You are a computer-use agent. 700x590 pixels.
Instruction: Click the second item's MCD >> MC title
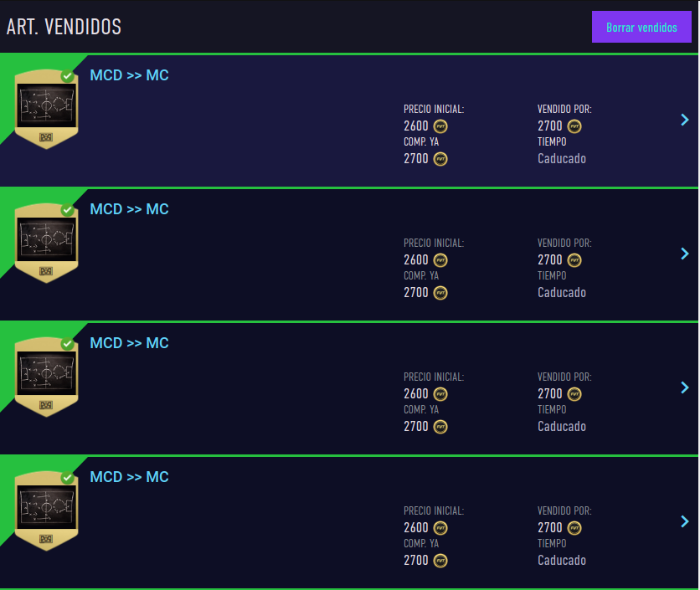pos(129,209)
